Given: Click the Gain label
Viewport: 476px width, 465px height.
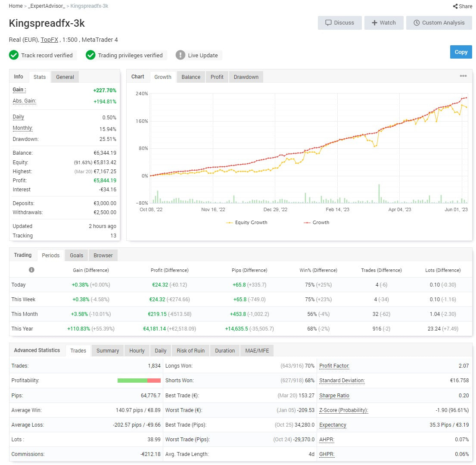Looking at the screenshot, I should pos(19,90).
